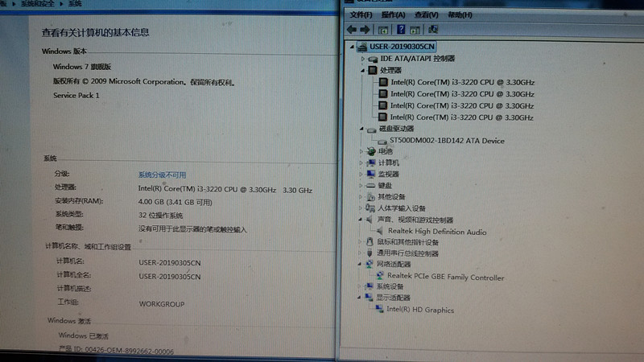Viewport: 644px width, 362px height.
Task: Click the 4.00 GB (3.41 GB 可用) value
Action: click(x=175, y=203)
